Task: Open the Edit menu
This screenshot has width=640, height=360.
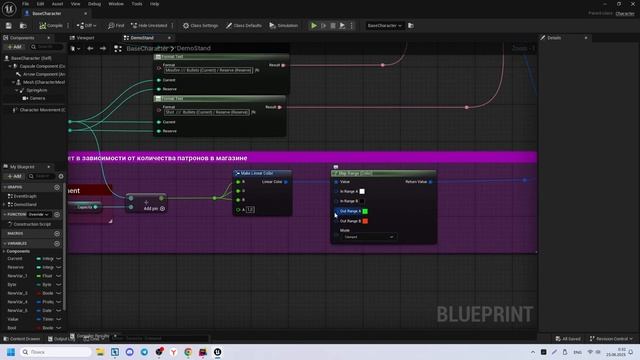Action: 40,4
